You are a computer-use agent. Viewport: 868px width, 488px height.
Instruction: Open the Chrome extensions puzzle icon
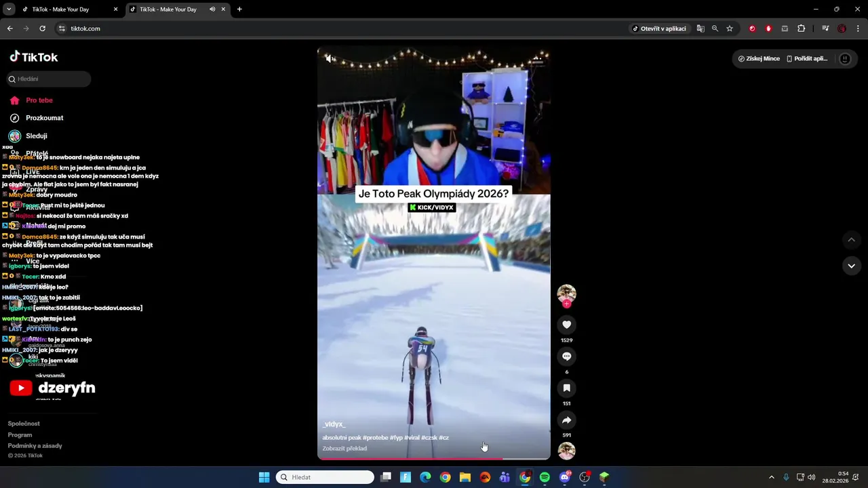(x=802, y=28)
